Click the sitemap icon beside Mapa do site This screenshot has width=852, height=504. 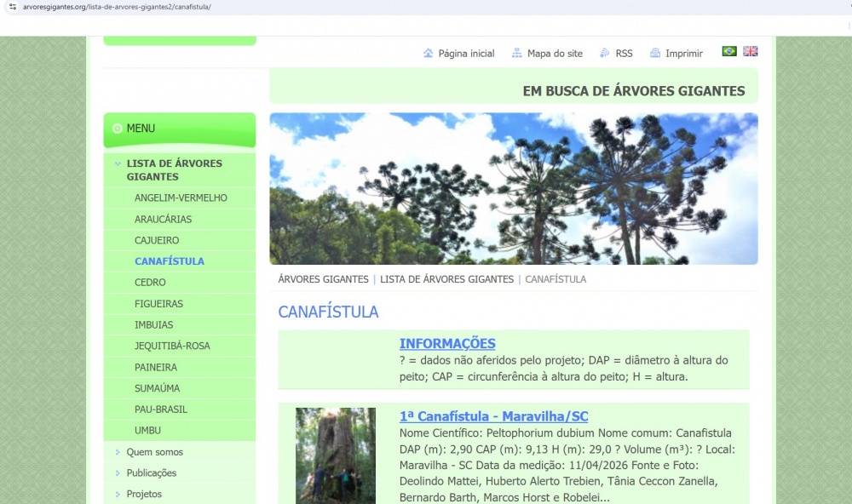pyautogui.click(x=517, y=54)
